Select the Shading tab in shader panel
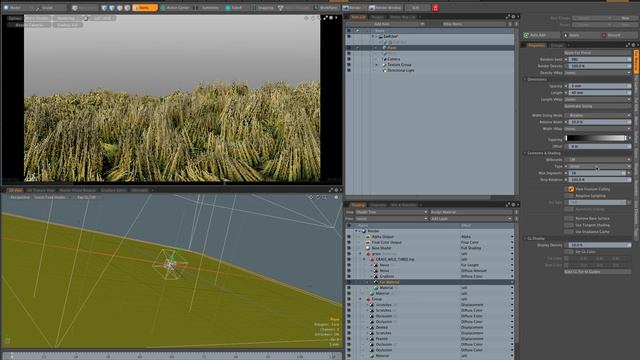The height and width of the screenshot is (360, 640). 358,205
